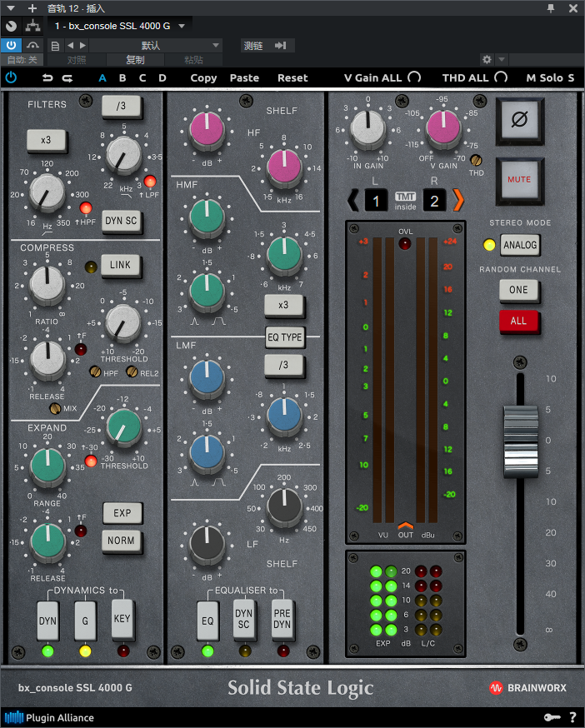This screenshot has height=728, width=585.
Task: Click the phase invert Ø button
Action: pos(519,121)
